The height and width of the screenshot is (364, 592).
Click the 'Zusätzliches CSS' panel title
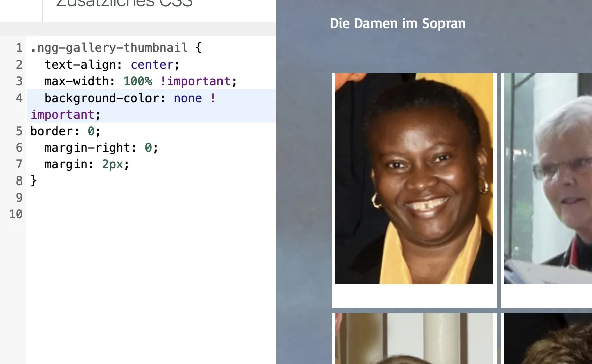(125, 4)
